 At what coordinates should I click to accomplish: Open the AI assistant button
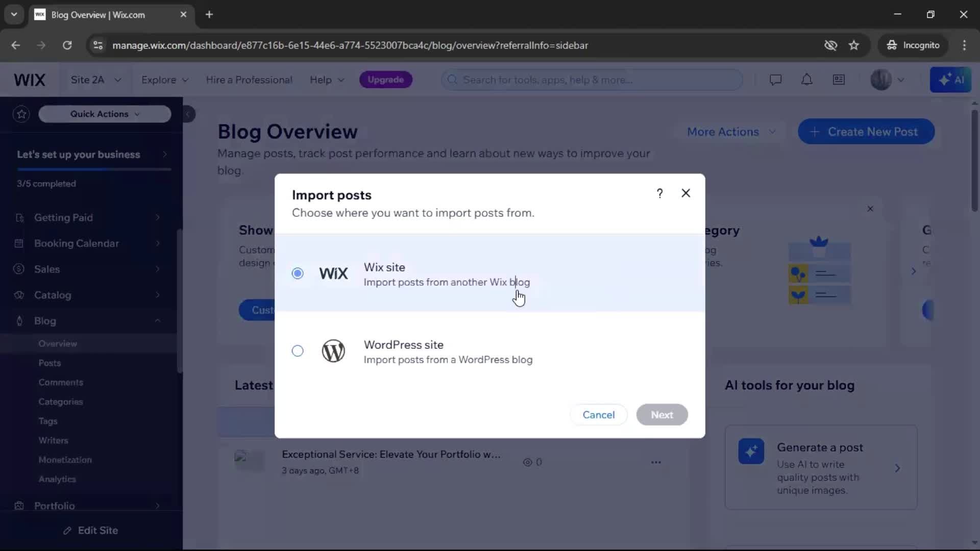tap(950, 80)
